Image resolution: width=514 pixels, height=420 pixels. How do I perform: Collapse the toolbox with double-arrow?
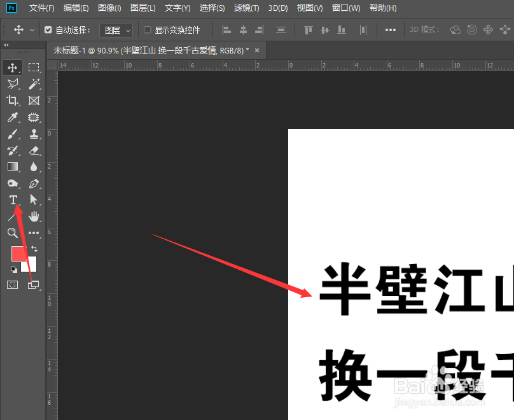6,45
